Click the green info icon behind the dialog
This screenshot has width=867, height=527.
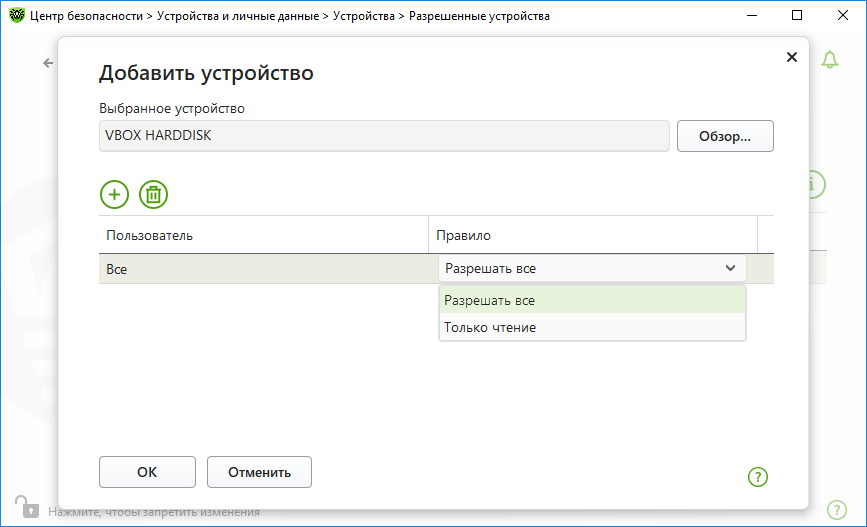coord(817,184)
